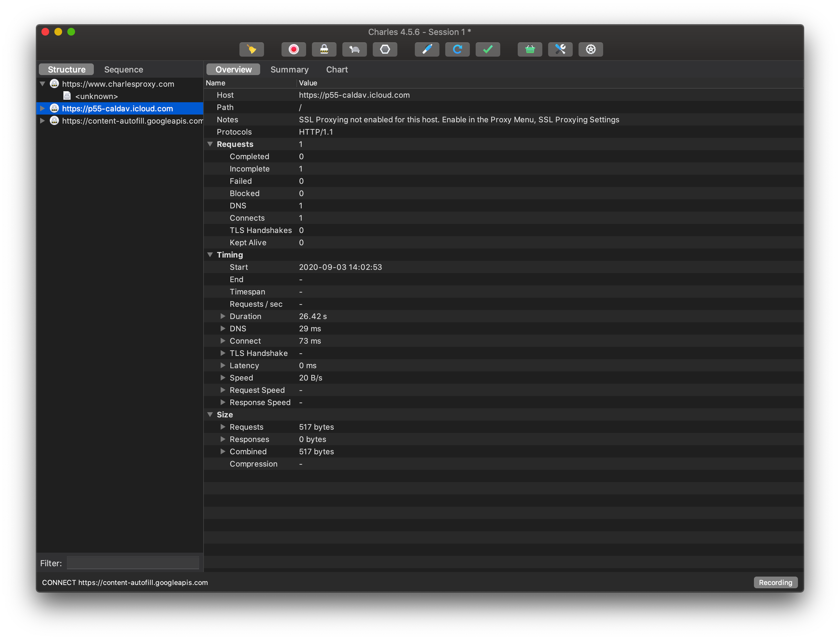The image size is (840, 640).
Task: Collapse the Timing section
Action: pos(210,254)
